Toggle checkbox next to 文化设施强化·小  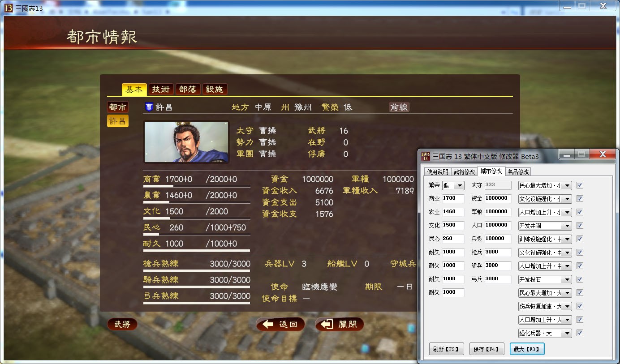[580, 199]
